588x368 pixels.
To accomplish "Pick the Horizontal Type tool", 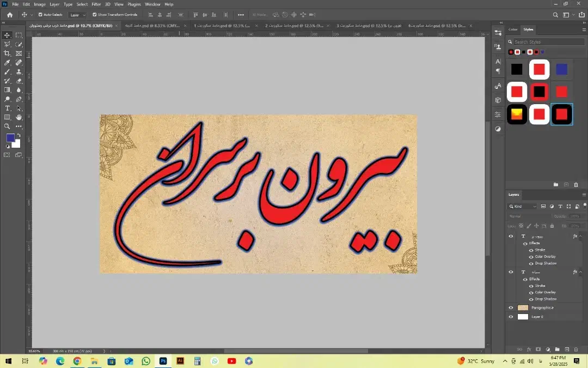I will coord(7,108).
